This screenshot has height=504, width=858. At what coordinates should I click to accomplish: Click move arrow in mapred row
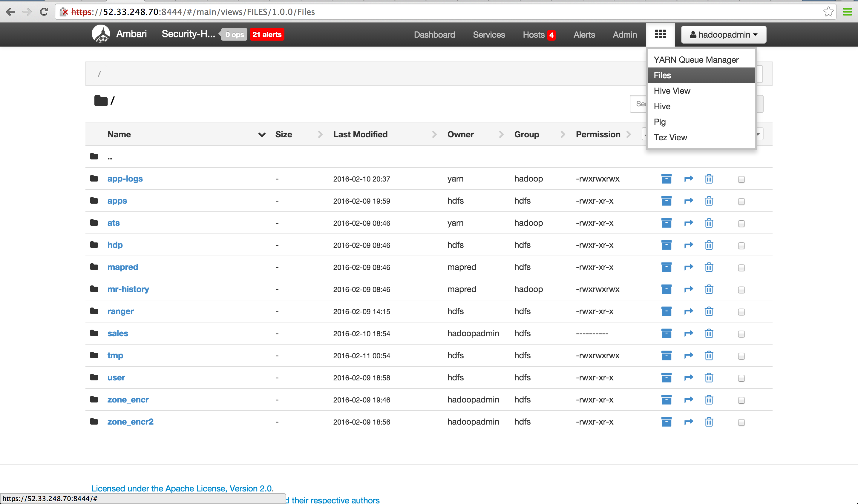coord(688,267)
